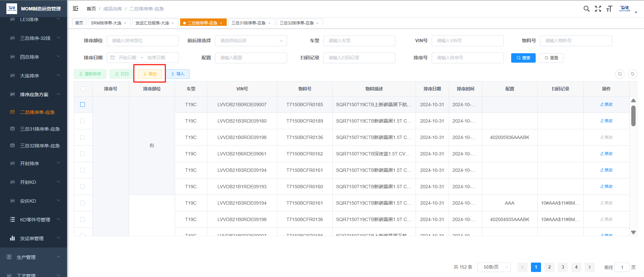
Task: Close the 三总32排序单-应急 tab
Action: click(x=317, y=23)
